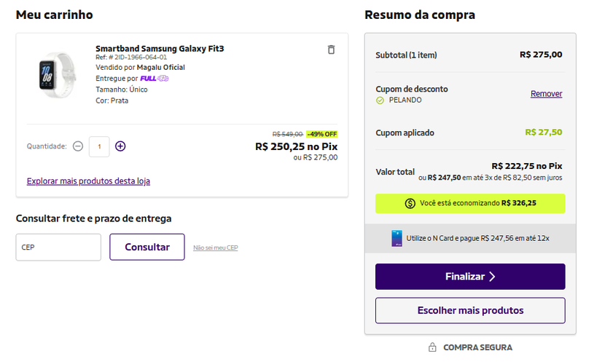Click the Finalizar button
The width and height of the screenshot is (613, 364).
point(470,277)
